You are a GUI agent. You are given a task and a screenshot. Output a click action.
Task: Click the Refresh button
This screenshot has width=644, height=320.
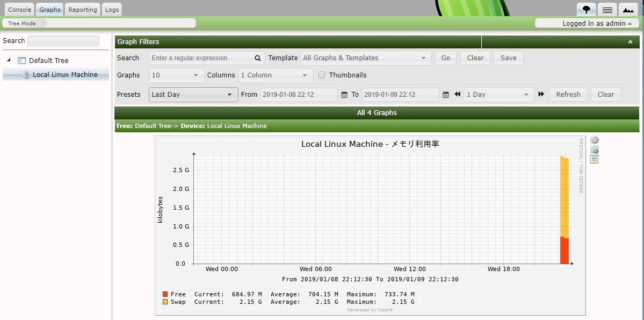click(568, 95)
